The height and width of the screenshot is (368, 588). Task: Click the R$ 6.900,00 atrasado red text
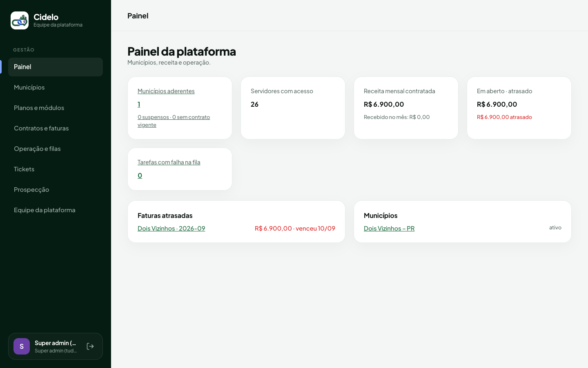(x=504, y=117)
